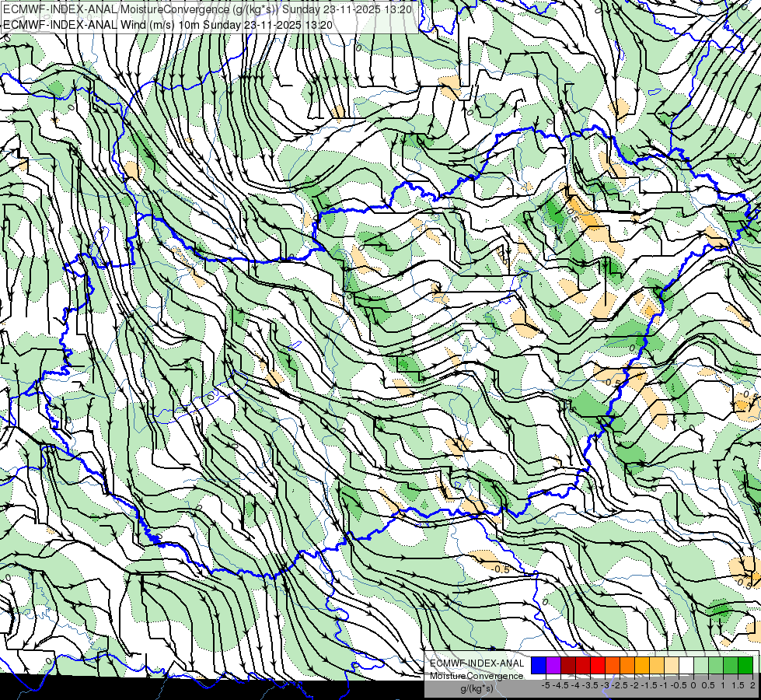The image size is (761, 700).
Task: Select the darkest red legend swatch
Action: coord(568,666)
